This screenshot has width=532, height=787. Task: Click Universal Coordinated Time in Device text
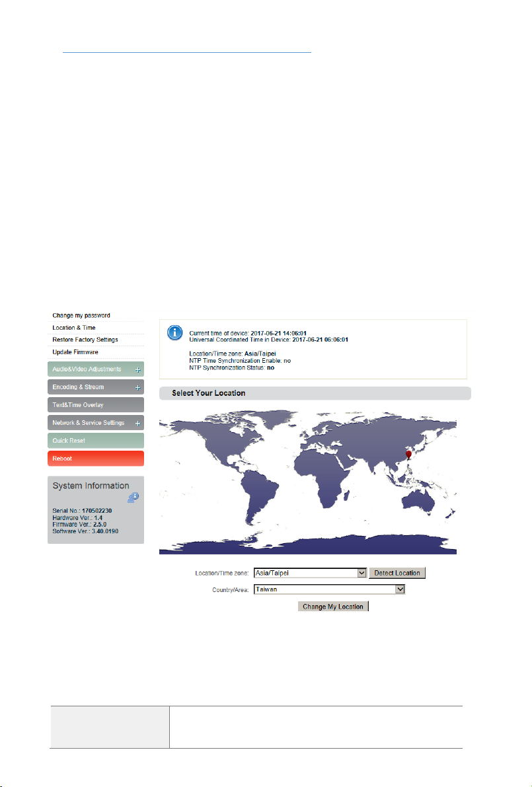click(x=268, y=339)
